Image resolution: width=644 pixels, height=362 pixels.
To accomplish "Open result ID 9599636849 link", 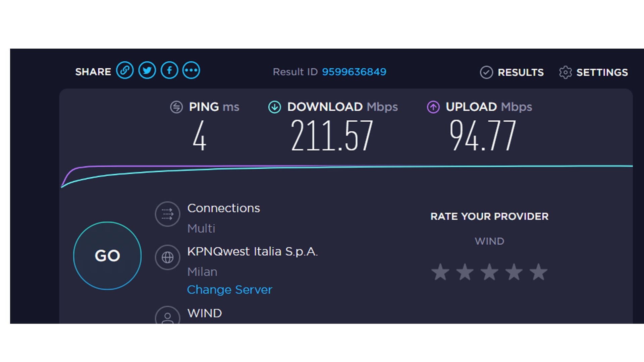I will [x=354, y=72].
